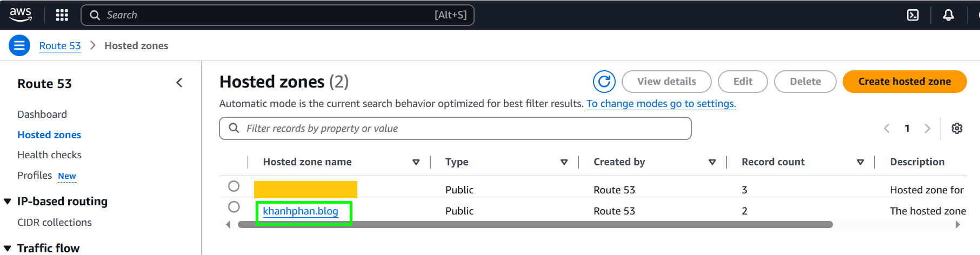Click the AWS logo home icon
980x255 pixels.
[x=21, y=15]
